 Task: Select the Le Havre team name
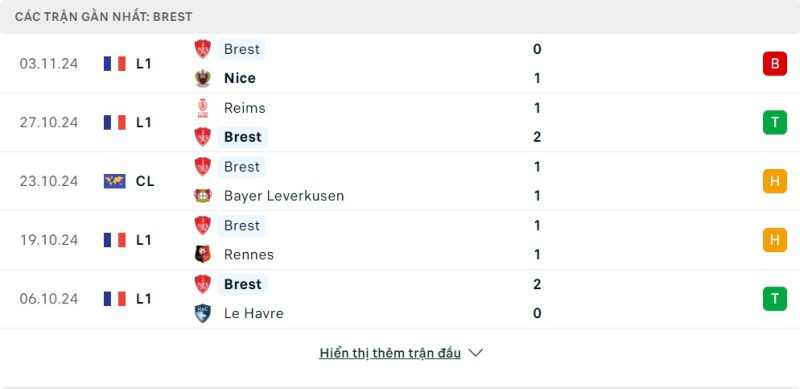254,313
